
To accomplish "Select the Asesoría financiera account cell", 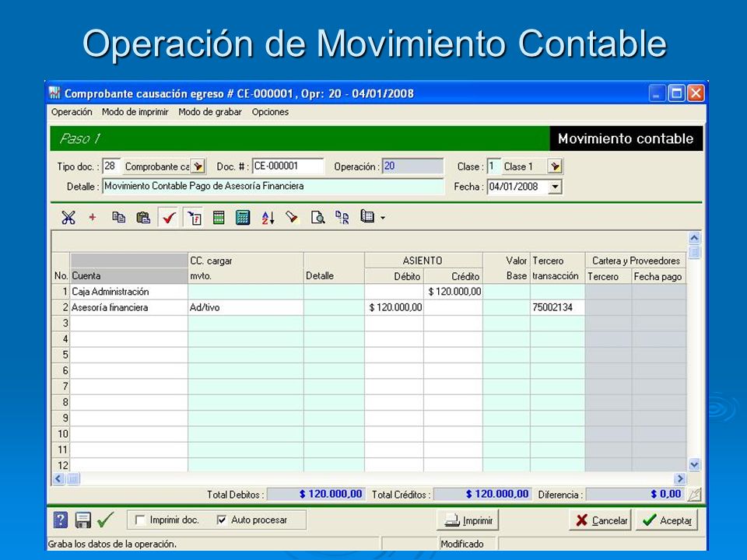I will (x=129, y=308).
